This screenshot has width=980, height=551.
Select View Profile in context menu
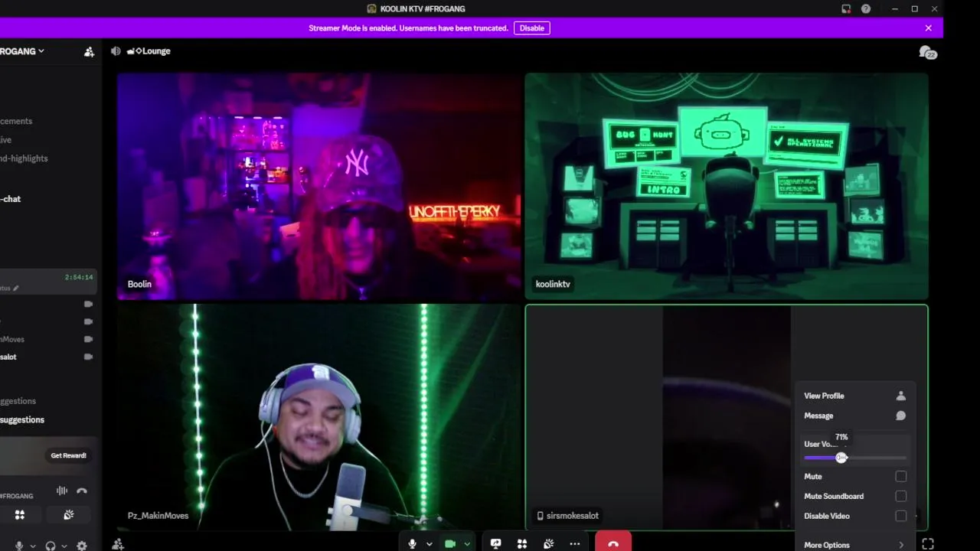coord(854,396)
